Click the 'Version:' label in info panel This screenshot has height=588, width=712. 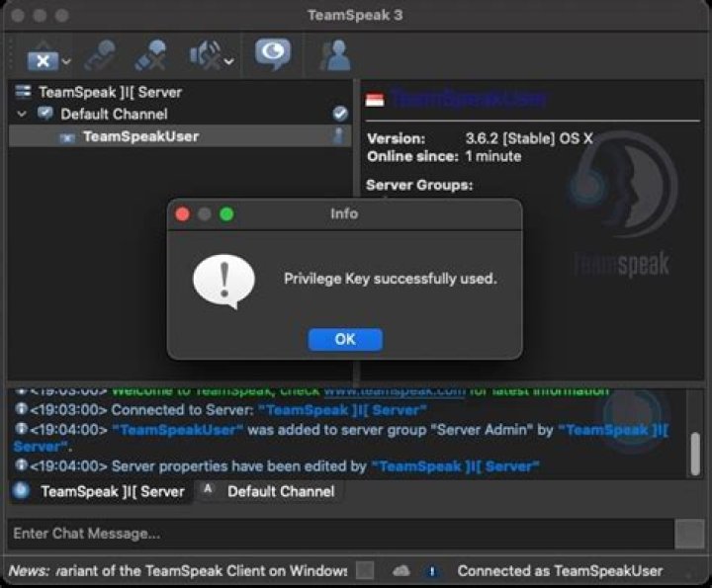click(x=396, y=138)
